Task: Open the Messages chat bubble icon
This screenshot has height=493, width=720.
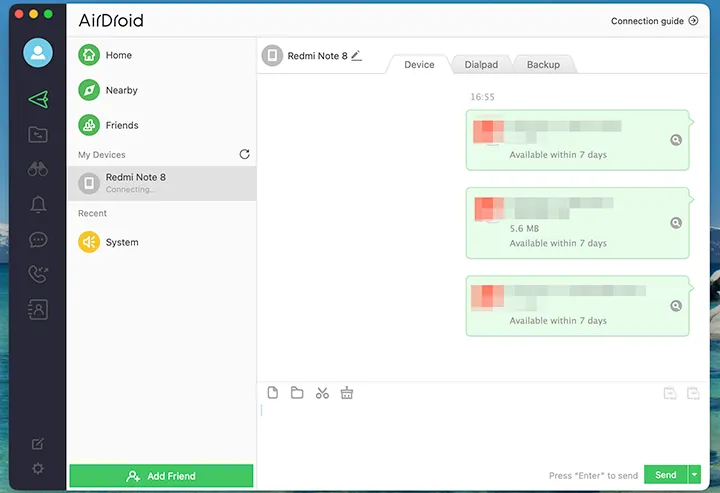Action: click(38, 240)
